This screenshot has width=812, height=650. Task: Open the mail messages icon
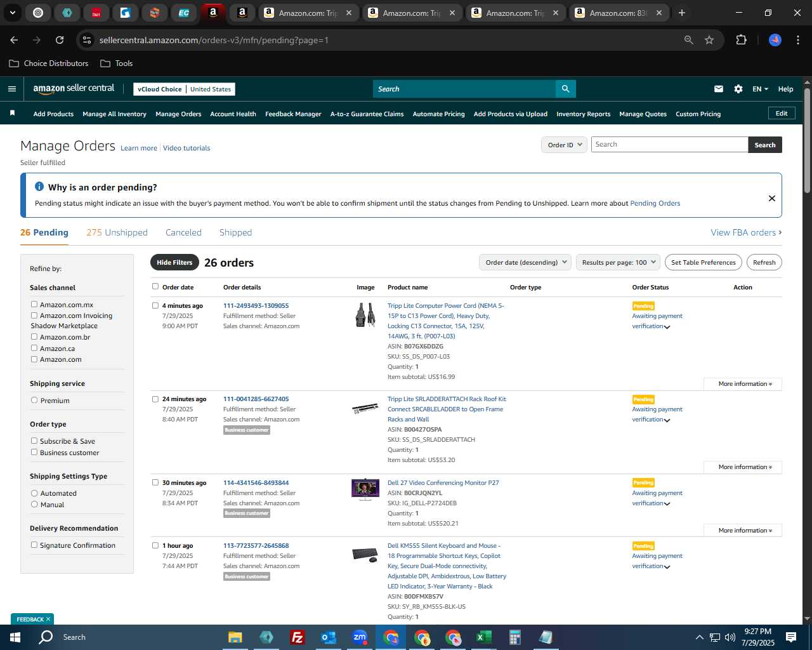point(719,89)
